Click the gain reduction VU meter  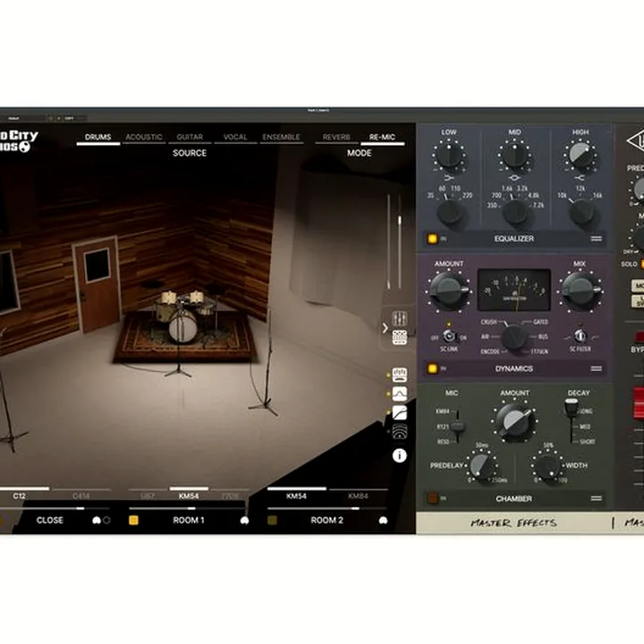tap(514, 290)
